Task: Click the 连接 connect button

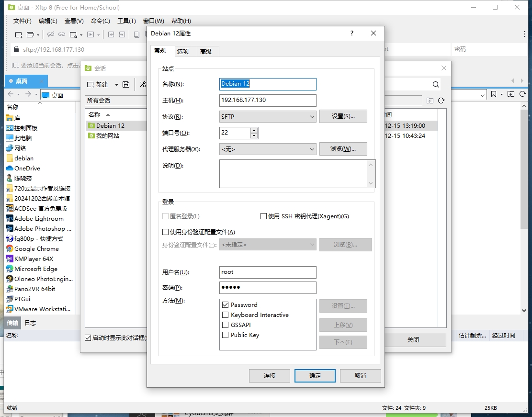Action: point(270,376)
